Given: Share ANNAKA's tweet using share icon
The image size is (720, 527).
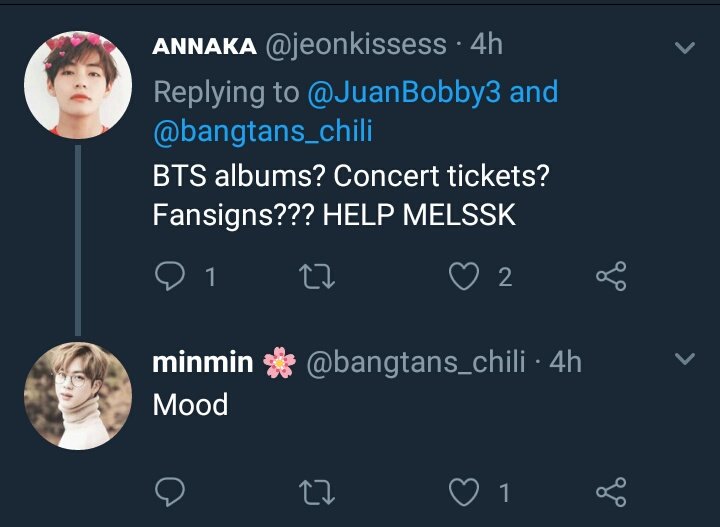Looking at the screenshot, I should tap(611, 276).
